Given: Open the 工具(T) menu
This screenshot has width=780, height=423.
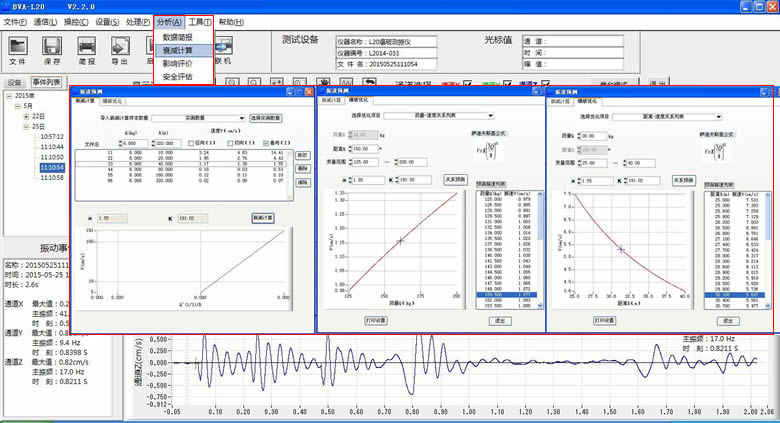Looking at the screenshot, I should (x=199, y=22).
